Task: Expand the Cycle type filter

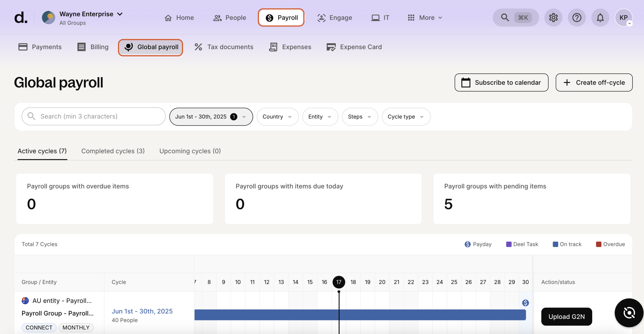Action: [x=406, y=117]
